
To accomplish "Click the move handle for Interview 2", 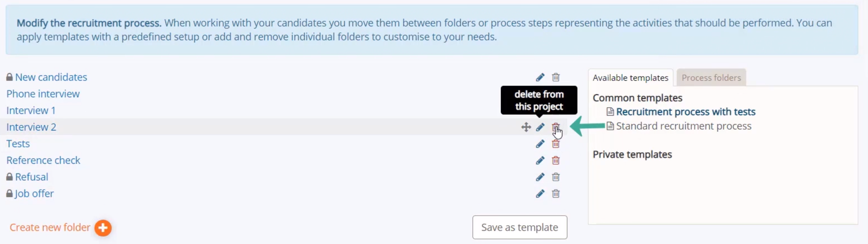I will coord(526,127).
